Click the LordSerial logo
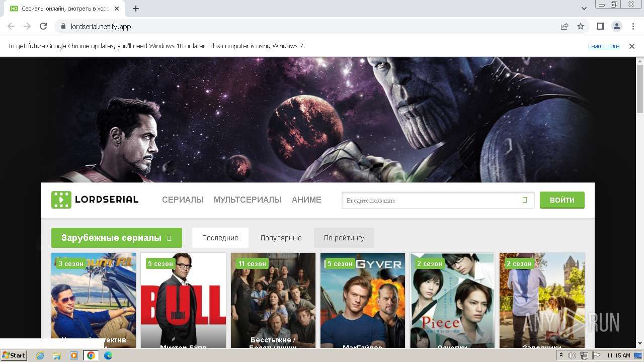Screen dimensions: 644x362 coord(95,200)
